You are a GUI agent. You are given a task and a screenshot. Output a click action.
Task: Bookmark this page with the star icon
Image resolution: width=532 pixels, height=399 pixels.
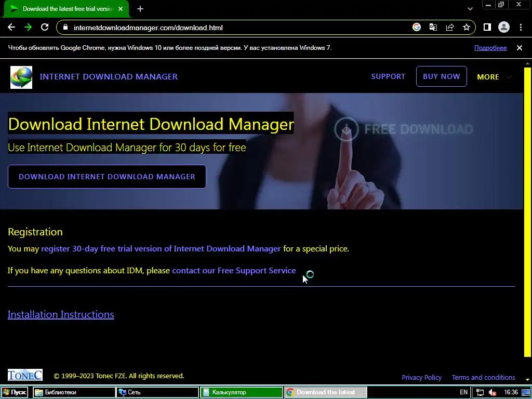point(467,27)
